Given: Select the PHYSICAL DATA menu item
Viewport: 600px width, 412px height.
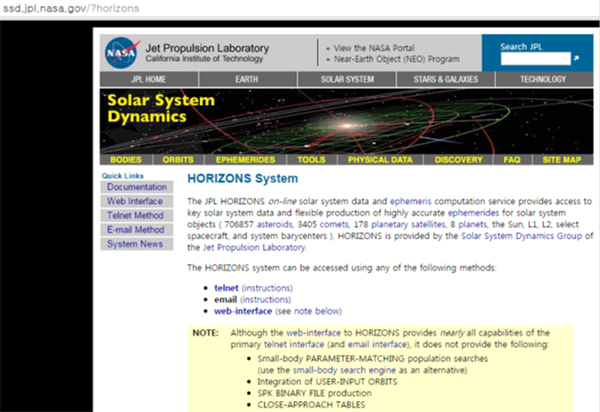Looking at the screenshot, I should coord(380,160).
